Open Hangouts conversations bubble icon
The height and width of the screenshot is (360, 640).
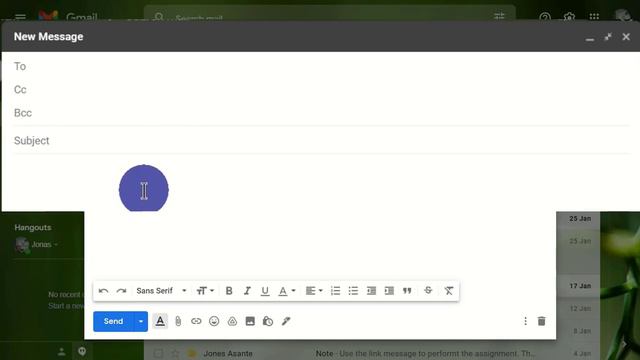pyautogui.click(x=82, y=351)
